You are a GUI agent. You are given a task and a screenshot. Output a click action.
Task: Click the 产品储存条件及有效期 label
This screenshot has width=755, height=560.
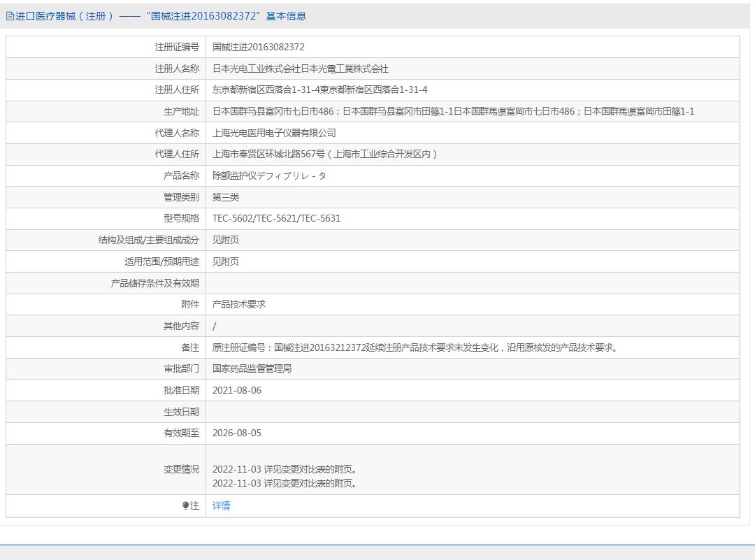tap(155, 283)
